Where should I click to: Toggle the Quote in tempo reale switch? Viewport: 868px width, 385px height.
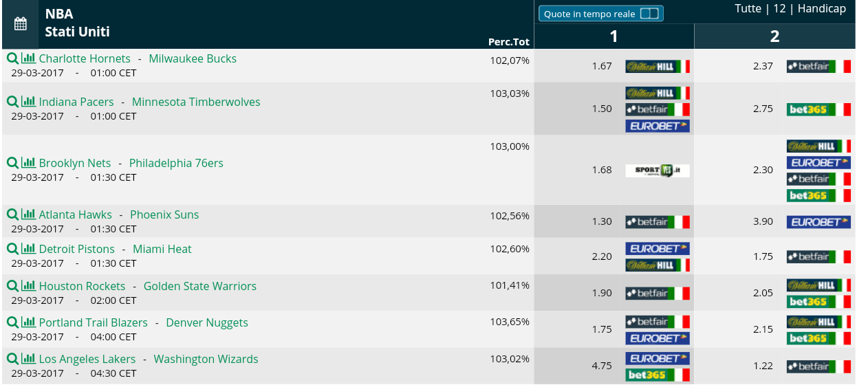[649, 14]
